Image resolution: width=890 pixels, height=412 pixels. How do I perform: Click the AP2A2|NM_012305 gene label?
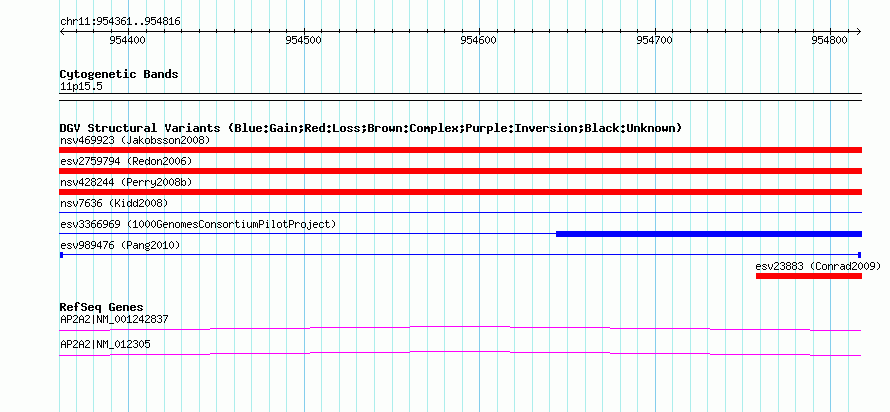point(105,344)
